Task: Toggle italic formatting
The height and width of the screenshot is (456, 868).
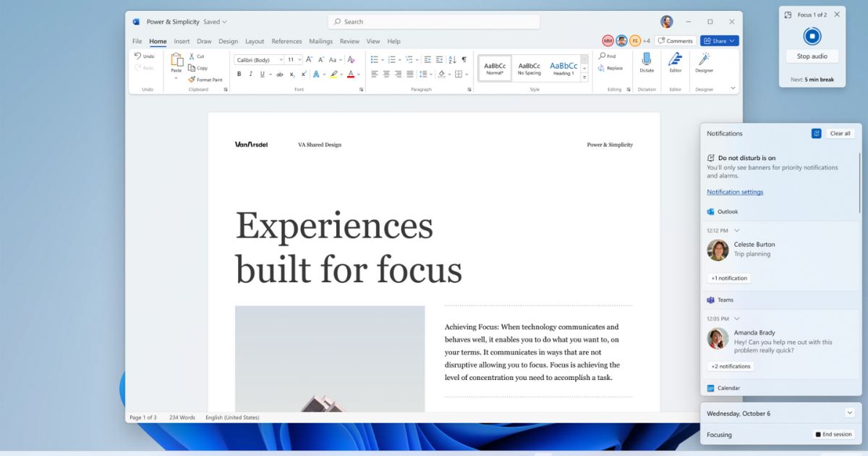Action: coord(250,74)
